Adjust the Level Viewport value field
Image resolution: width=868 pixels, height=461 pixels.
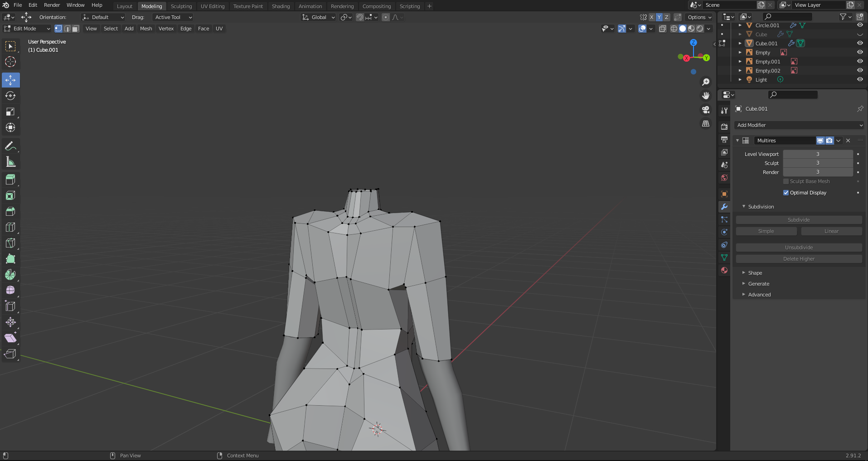(x=818, y=154)
